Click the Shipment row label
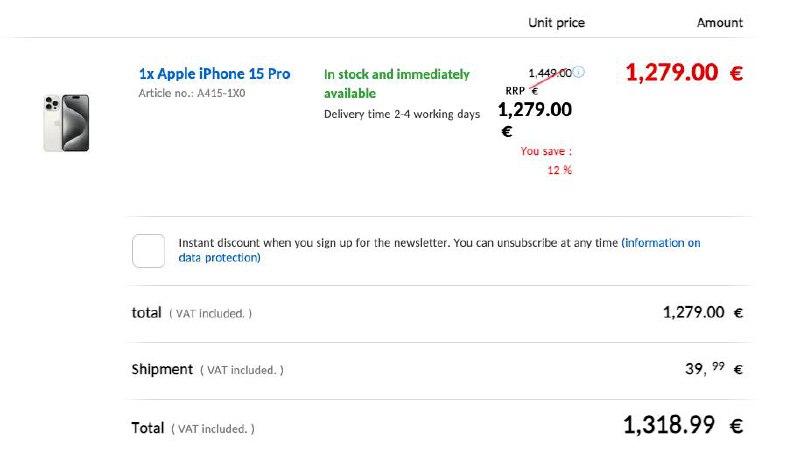The width and height of the screenshot is (800, 453). [162, 369]
